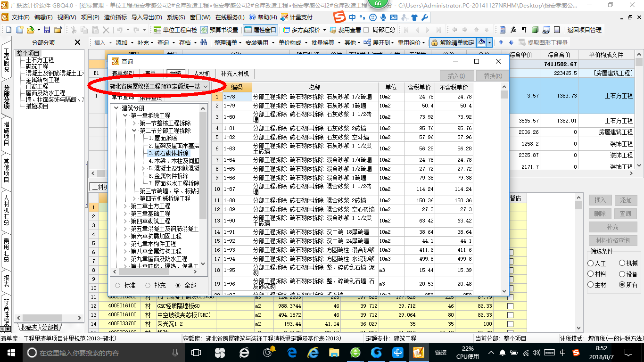Screen dimensions: 644x362
Task: Open the 文件(F) menu
Action: click(20, 17)
